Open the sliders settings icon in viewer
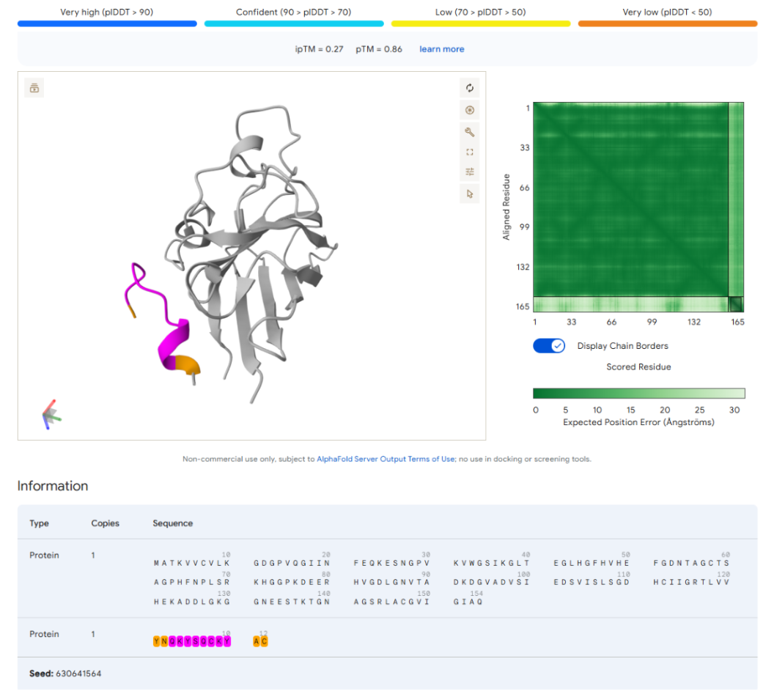The width and height of the screenshot is (763, 700). (x=469, y=172)
